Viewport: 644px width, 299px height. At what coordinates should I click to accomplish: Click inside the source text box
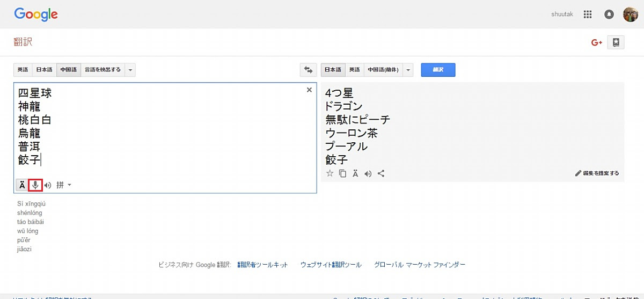pyautogui.click(x=165, y=137)
